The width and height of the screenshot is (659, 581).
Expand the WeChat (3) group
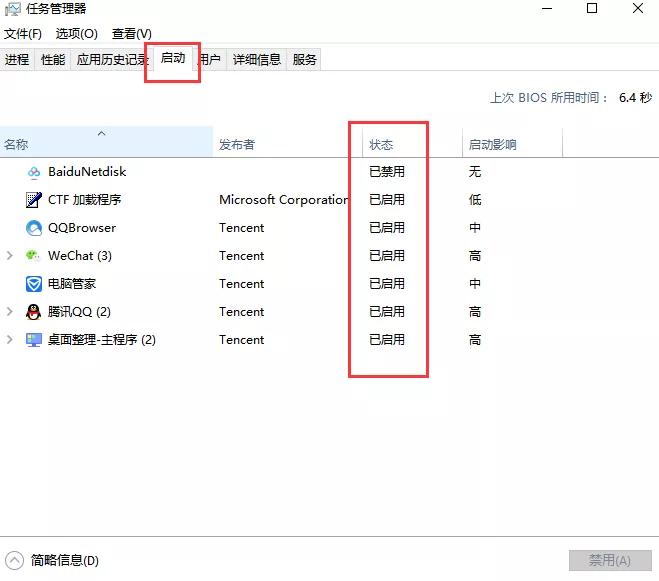[10, 256]
